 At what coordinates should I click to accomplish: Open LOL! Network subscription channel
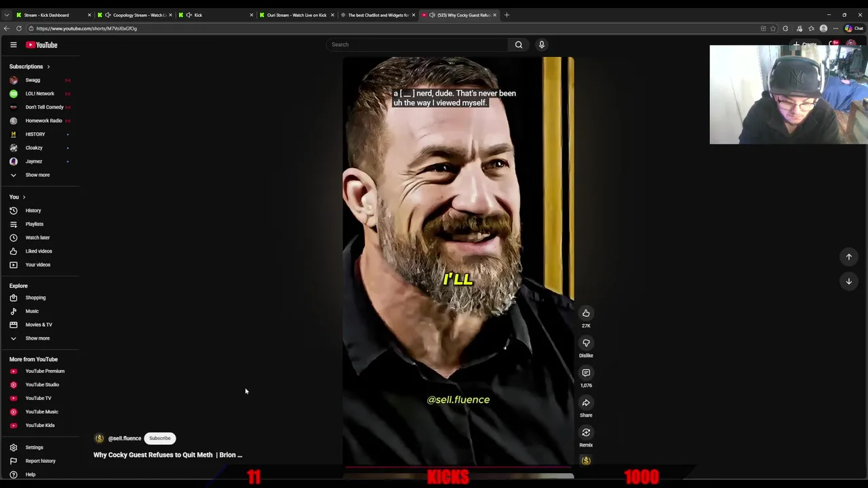tap(39, 94)
